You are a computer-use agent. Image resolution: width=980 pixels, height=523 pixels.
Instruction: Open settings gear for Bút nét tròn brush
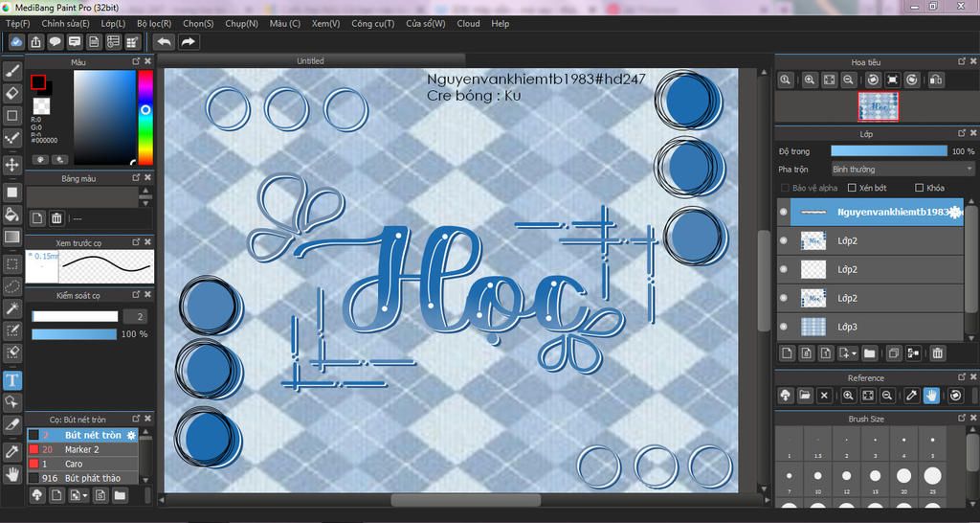pos(131,435)
